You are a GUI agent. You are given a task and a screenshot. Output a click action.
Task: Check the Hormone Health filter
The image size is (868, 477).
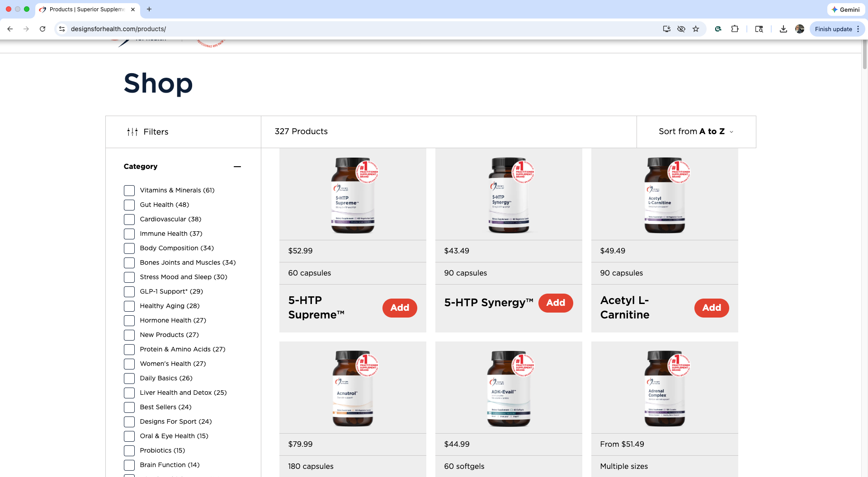[x=129, y=321]
